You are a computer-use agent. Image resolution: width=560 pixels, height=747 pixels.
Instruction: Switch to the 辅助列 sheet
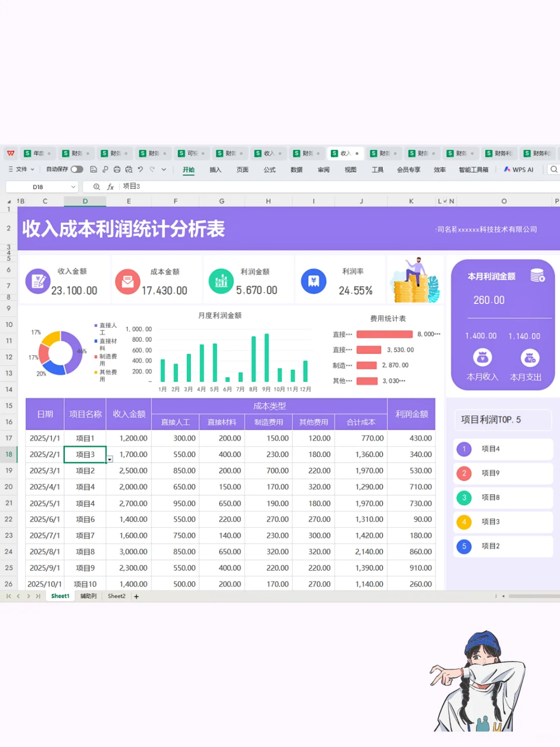pos(88,596)
